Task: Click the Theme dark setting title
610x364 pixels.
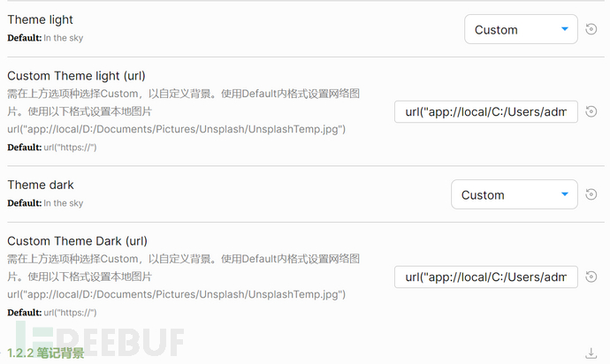Action: (x=41, y=185)
